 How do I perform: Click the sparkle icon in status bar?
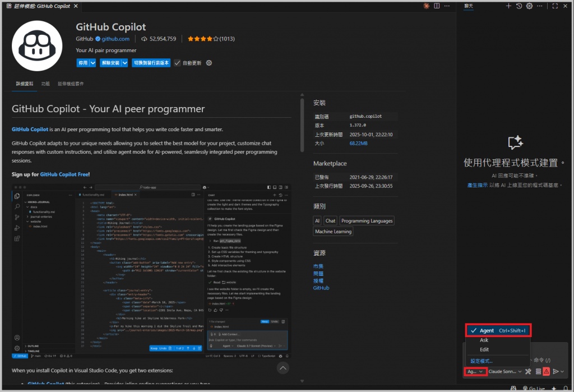click(554, 389)
